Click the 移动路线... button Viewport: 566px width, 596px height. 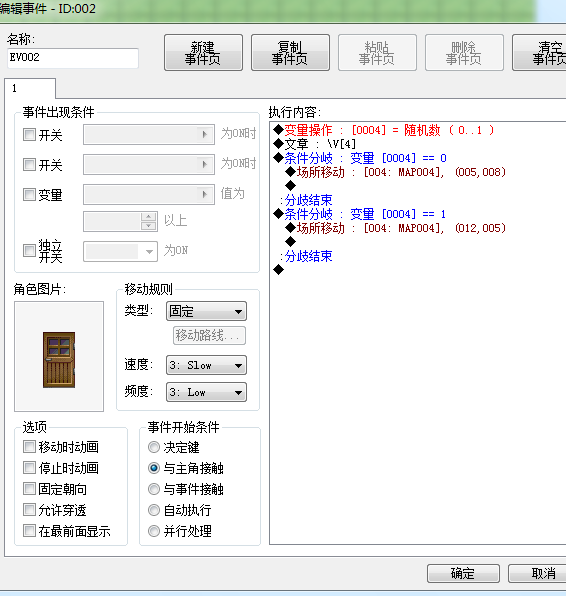pyautogui.click(x=209, y=336)
